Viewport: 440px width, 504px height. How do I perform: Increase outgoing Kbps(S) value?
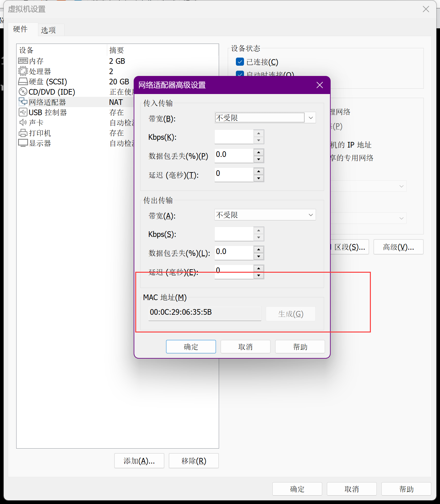tap(259, 230)
